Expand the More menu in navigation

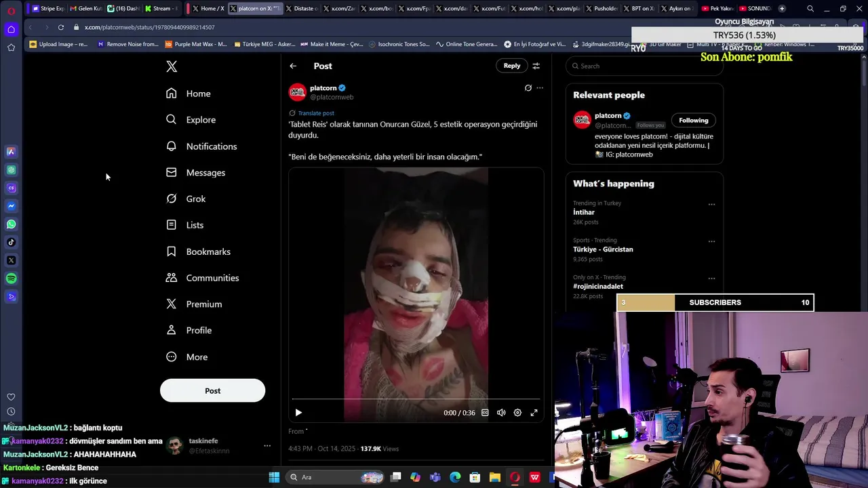pyautogui.click(x=187, y=357)
